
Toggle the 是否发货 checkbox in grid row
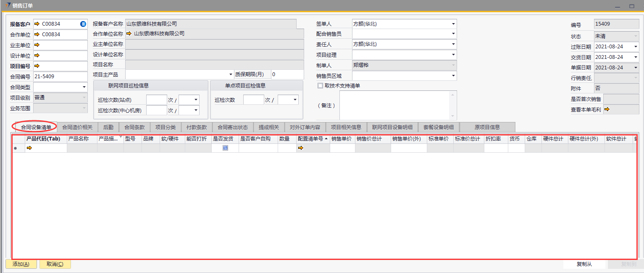(x=225, y=148)
